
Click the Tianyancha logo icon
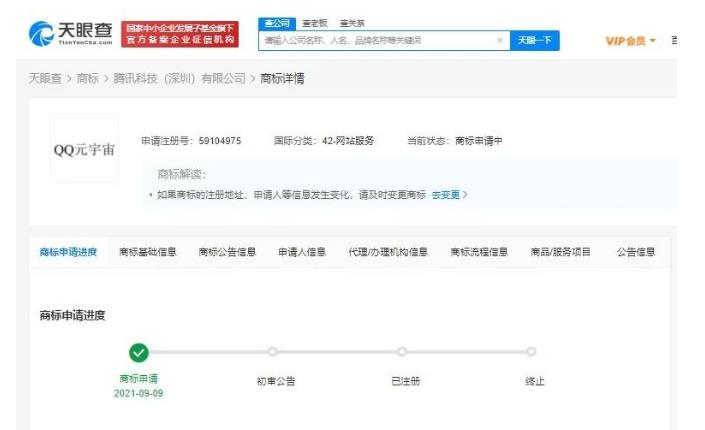(41, 34)
